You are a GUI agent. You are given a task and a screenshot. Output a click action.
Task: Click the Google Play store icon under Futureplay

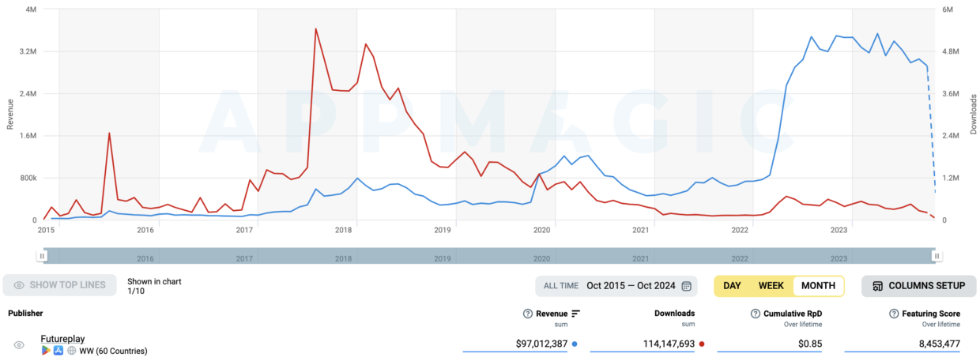point(46,351)
